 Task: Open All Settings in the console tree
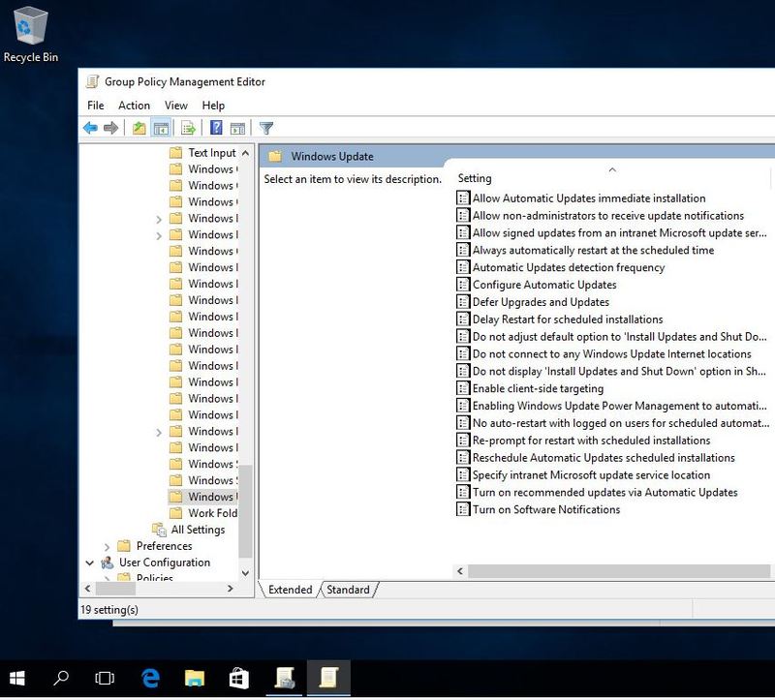(198, 529)
